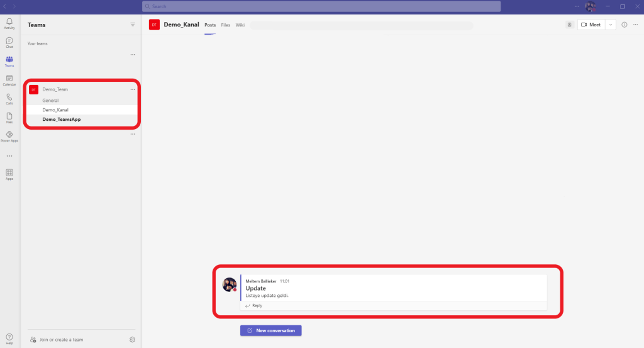
Task: Expand the Meet button dropdown arrow
Action: point(611,25)
